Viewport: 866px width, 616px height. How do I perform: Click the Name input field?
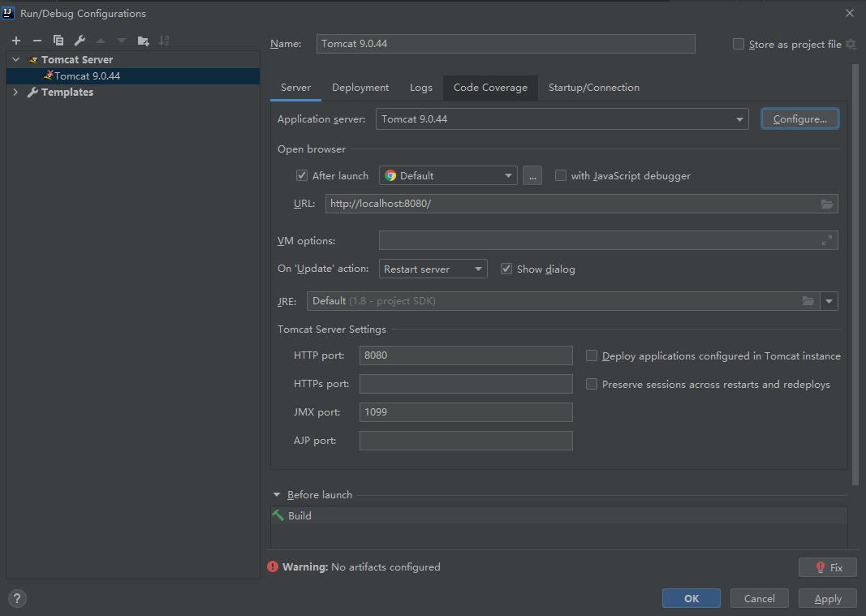(x=506, y=44)
